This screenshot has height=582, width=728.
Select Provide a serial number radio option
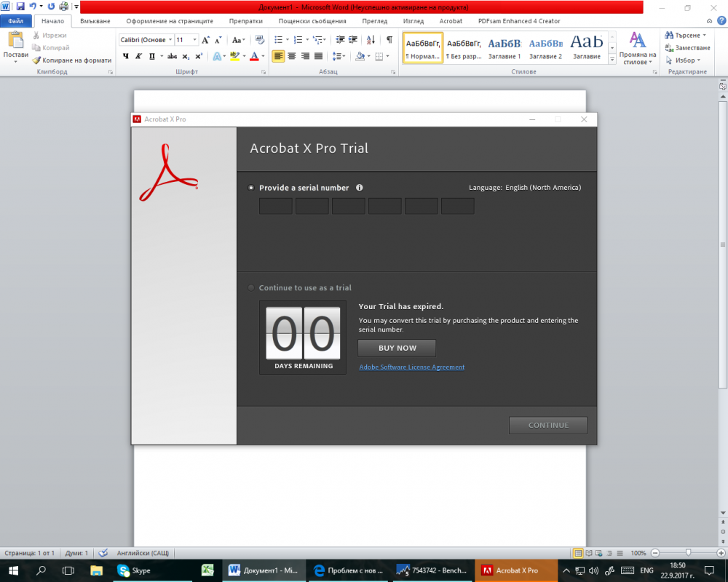click(251, 188)
